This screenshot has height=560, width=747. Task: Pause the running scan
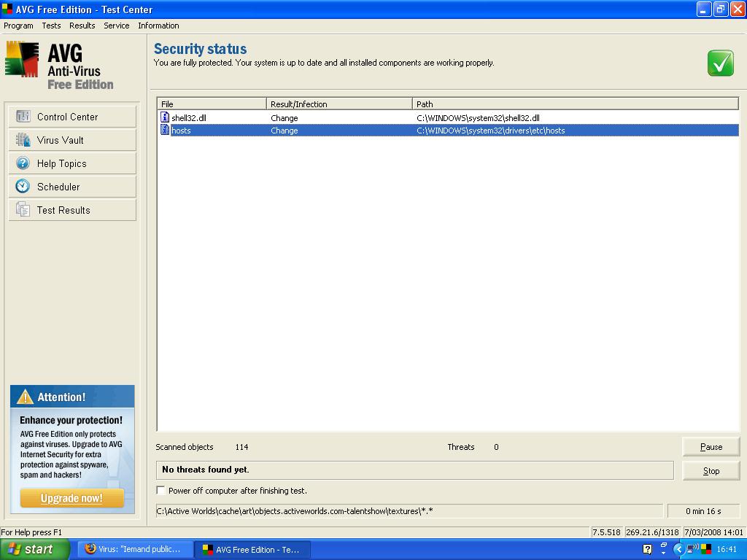coord(711,447)
